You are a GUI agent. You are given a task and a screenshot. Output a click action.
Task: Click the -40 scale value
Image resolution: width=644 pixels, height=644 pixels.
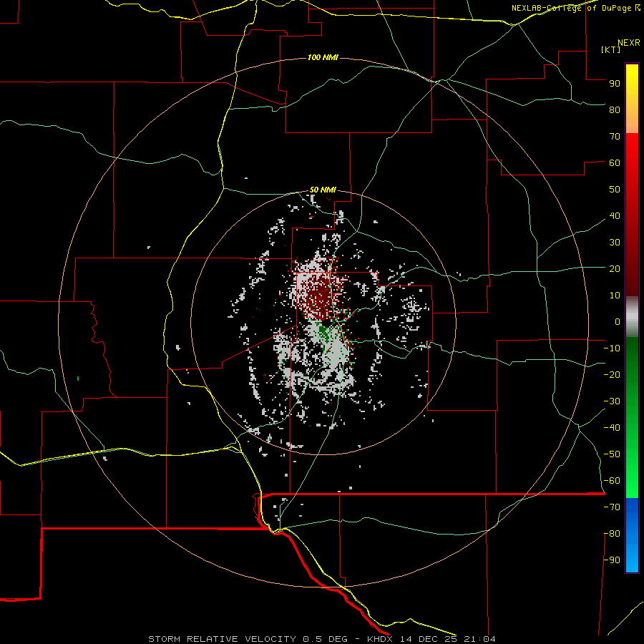[x=612, y=428]
